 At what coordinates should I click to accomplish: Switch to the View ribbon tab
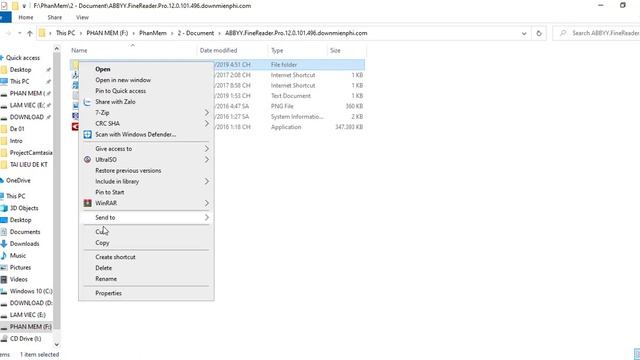[82, 18]
